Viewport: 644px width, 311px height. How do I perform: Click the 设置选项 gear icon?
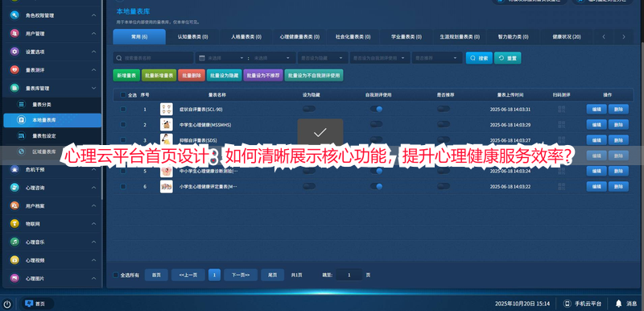tap(14, 52)
